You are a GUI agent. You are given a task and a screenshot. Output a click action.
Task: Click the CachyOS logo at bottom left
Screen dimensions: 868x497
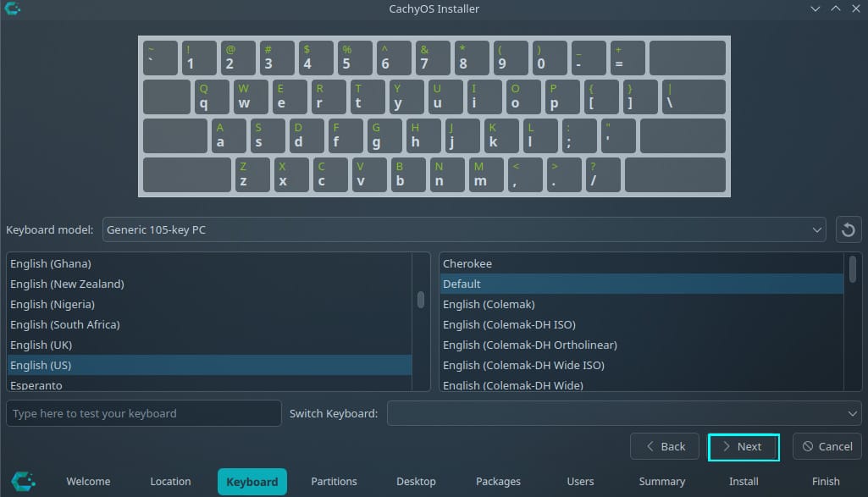click(24, 481)
